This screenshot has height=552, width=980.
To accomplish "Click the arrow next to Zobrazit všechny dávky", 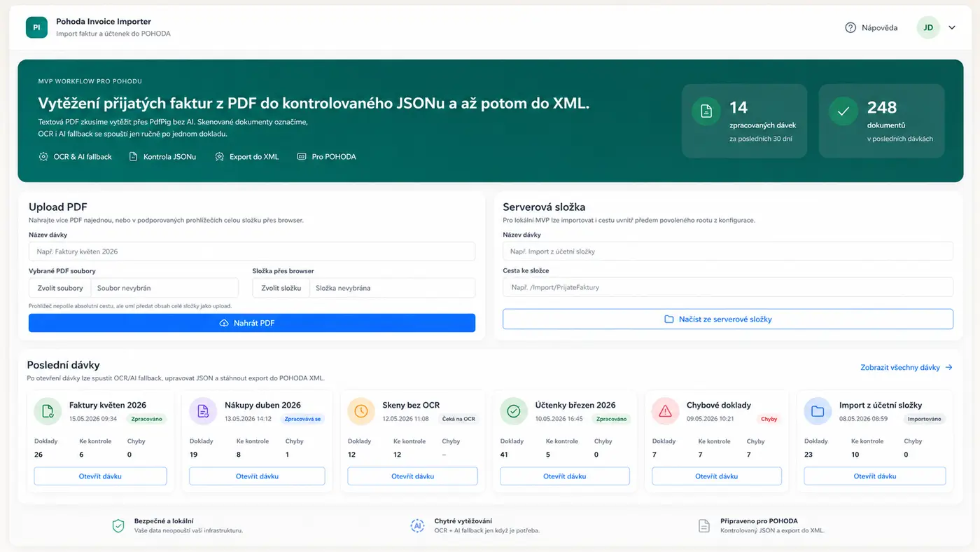I will point(948,367).
